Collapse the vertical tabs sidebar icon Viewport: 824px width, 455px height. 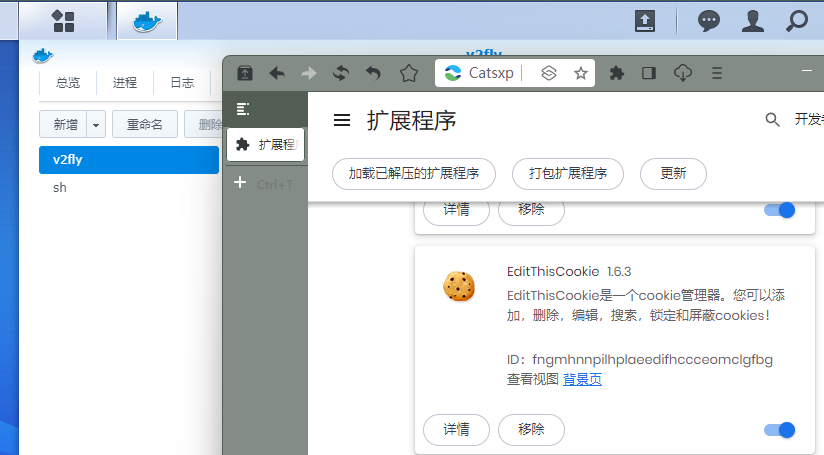(243, 109)
